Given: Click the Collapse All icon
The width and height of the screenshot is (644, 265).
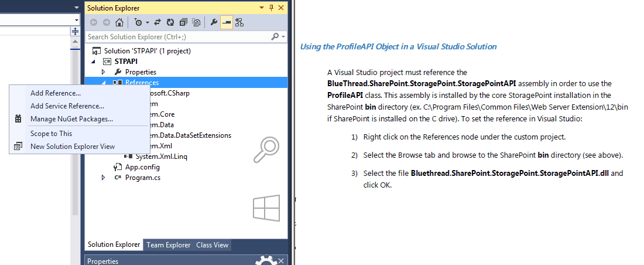Looking at the screenshot, I should [184, 22].
